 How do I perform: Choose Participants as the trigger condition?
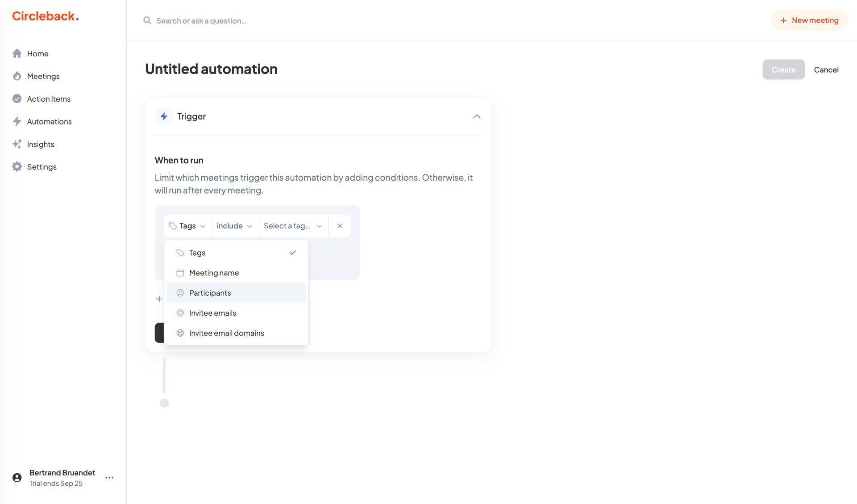210,293
